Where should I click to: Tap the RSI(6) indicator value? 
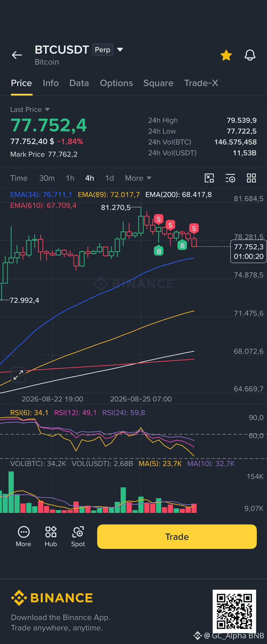[29, 413]
